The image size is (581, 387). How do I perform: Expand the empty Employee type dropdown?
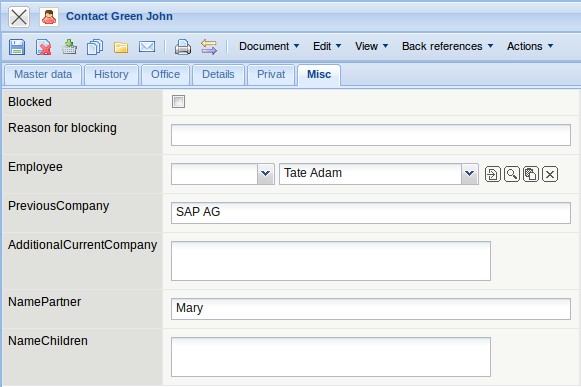(x=266, y=173)
